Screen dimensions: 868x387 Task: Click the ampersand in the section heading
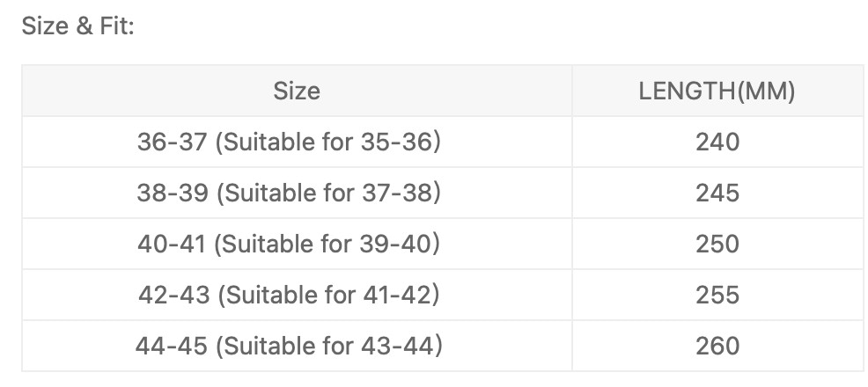[x=83, y=26]
